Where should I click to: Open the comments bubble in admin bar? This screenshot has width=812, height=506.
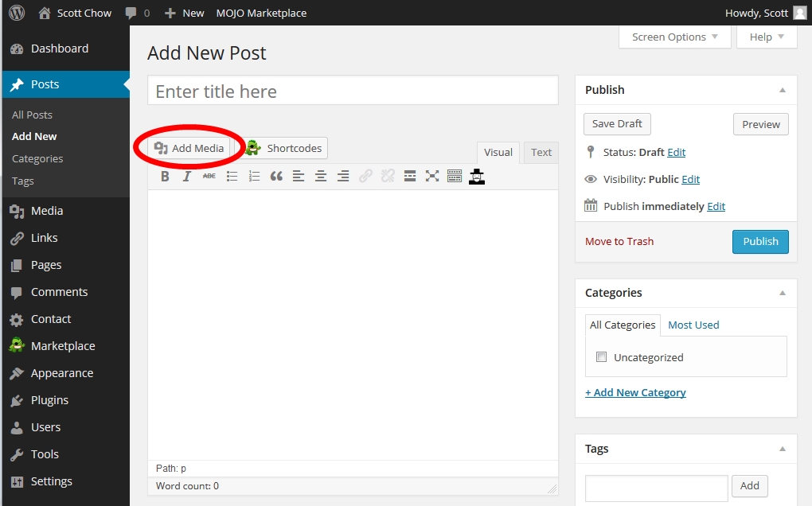coord(137,13)
